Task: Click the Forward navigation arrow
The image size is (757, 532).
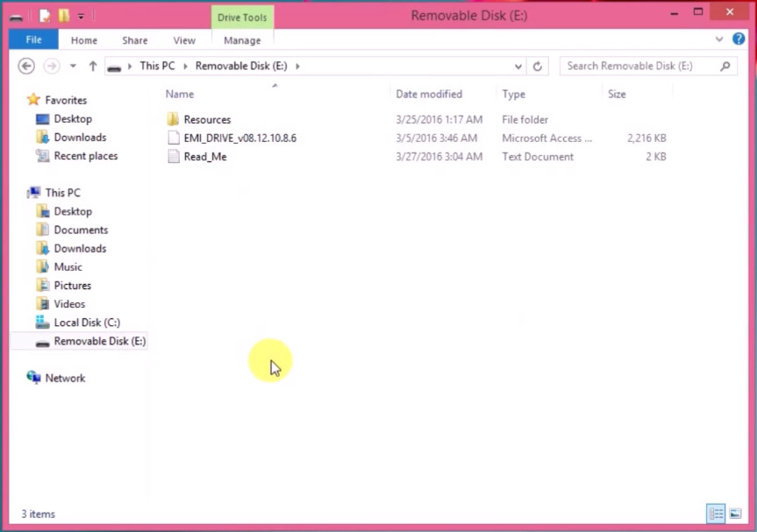Action: coord(52,66)
